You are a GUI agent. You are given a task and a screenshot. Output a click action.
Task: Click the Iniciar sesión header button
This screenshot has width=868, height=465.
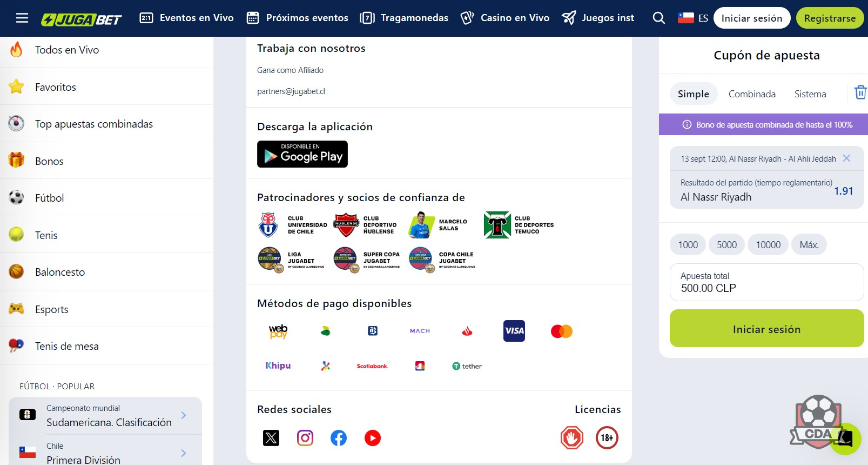[752, 18]
